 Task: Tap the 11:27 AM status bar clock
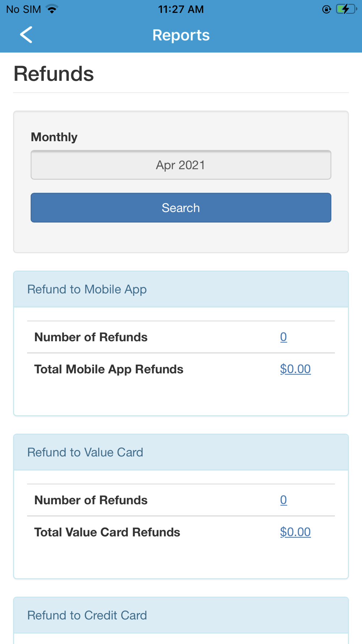coord(181,9)
